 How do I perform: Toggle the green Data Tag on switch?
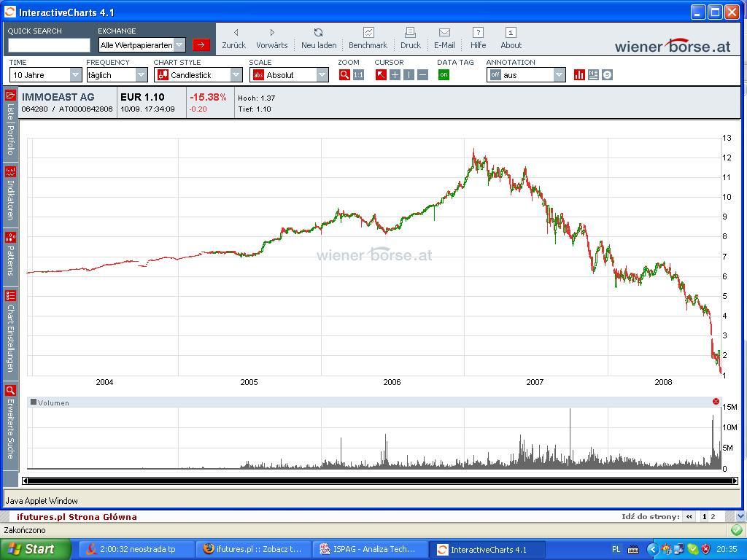(444, 75)
